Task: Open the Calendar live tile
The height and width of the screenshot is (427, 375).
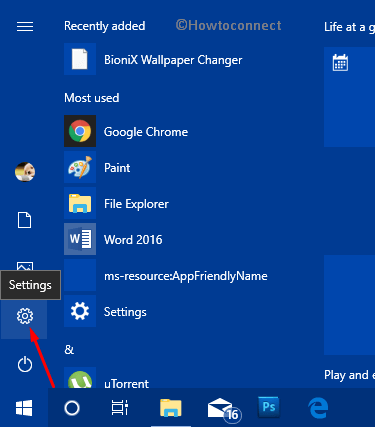Action: 349,97
